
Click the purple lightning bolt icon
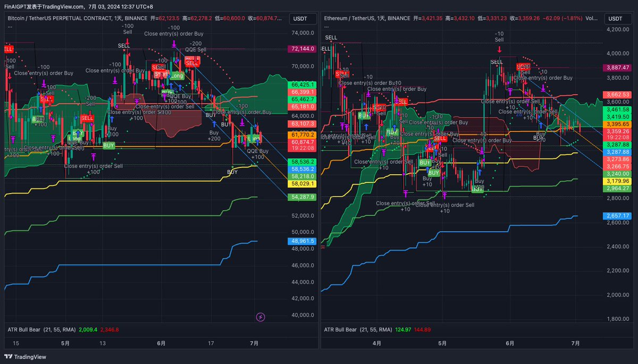pyautogui.click(x=261, y=317)
